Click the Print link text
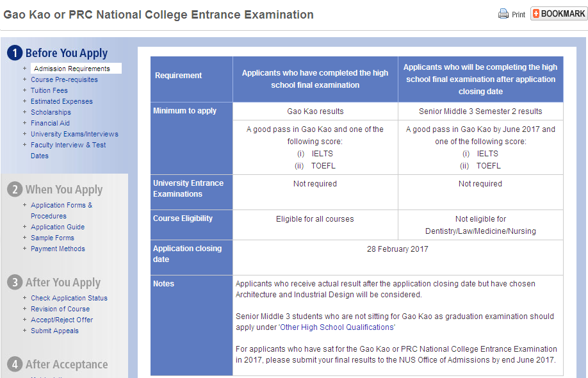588x378 pixels. [518, 15]
